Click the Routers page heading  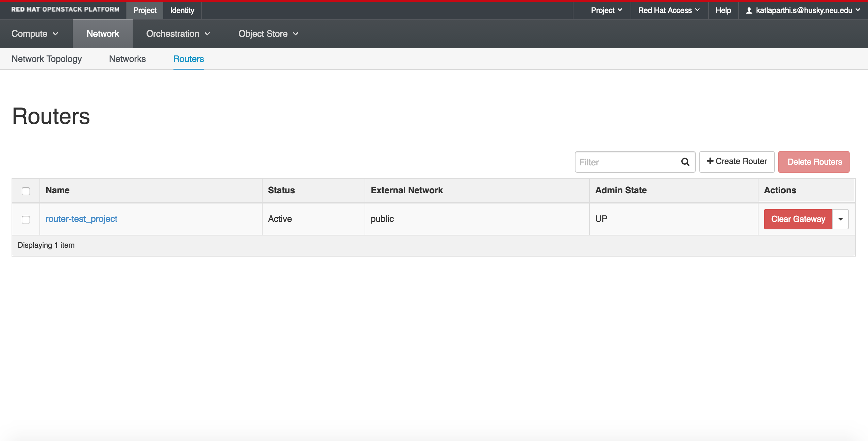pos(51,116)
